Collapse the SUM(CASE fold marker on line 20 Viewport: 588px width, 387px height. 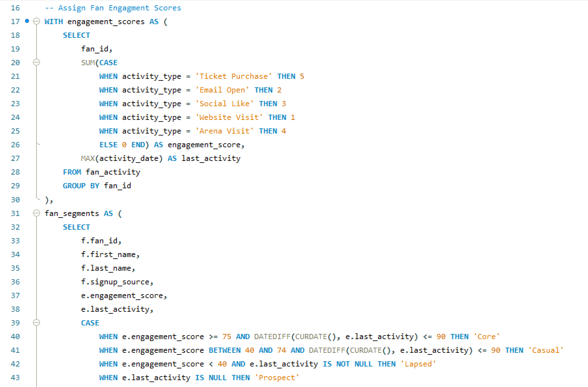[36, 62]
